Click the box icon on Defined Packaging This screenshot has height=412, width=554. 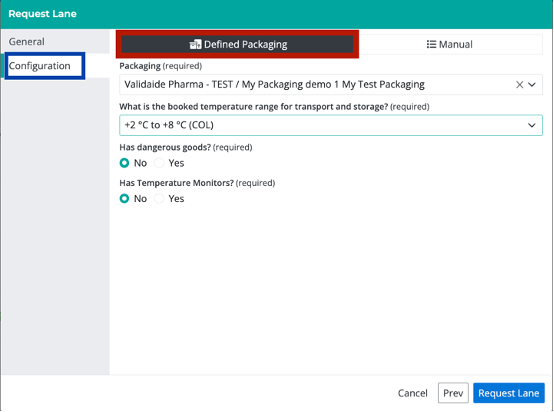point(195,45)
